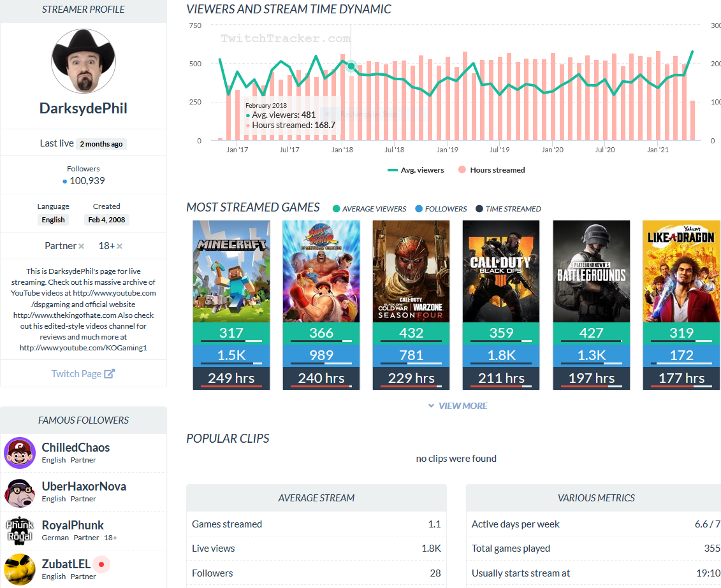The image size is (721, 588).
Task: Click Warzone time streamed 229 hrs
Action: point(411,378)
